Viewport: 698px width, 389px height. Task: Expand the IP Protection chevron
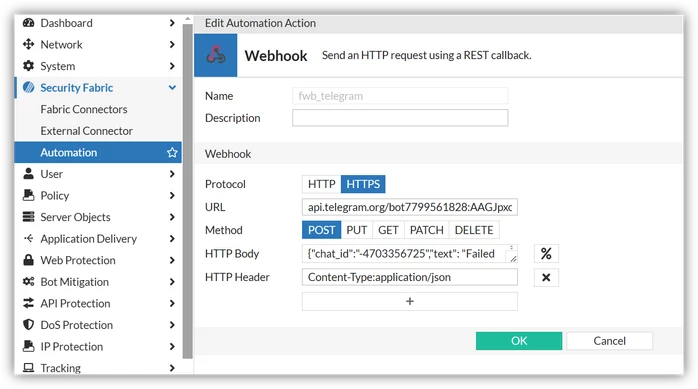pos(172,346)
